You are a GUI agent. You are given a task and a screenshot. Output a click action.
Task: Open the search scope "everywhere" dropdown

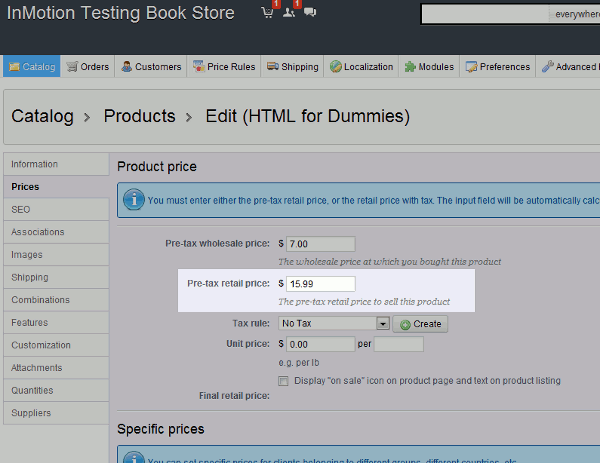coord(578,15)
